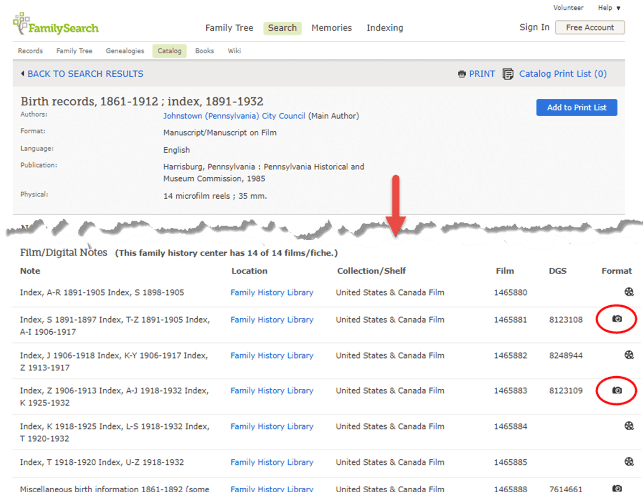Click Family History Library link for film 1465883
Viewport: 643px width, 492px height.
click(271, 390)
